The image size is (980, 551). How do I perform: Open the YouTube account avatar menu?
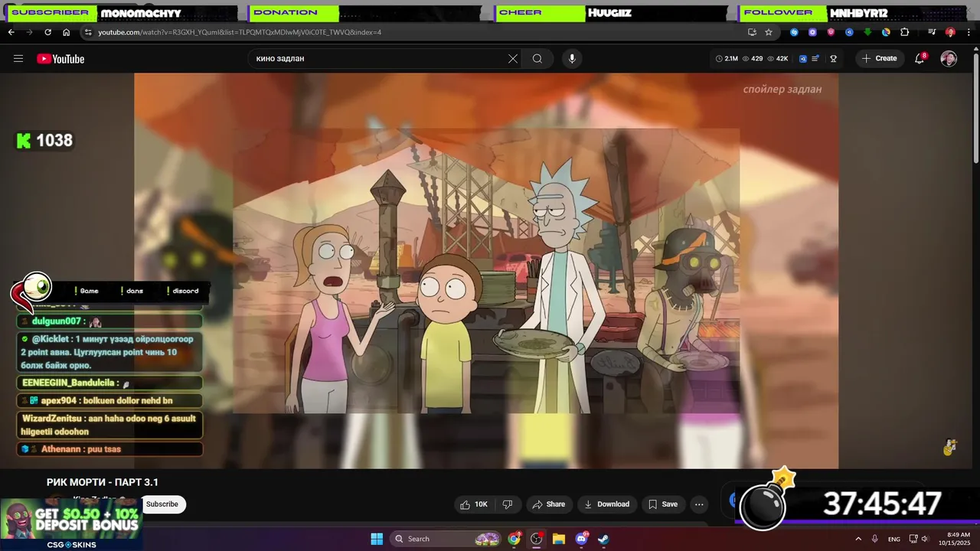[x=949, y=59]
